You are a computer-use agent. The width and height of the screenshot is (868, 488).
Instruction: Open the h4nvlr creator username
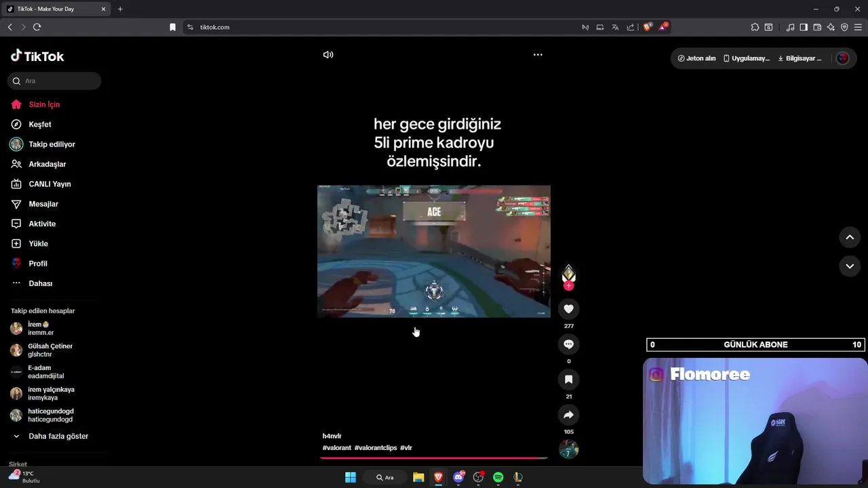click(332, 436)
